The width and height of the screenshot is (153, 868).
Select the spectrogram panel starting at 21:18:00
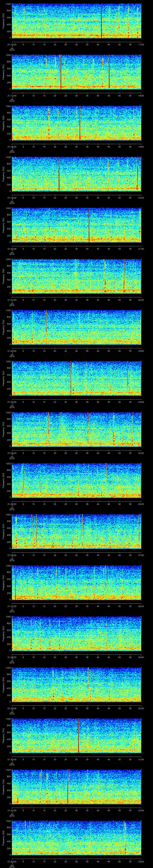pos(76,123)
